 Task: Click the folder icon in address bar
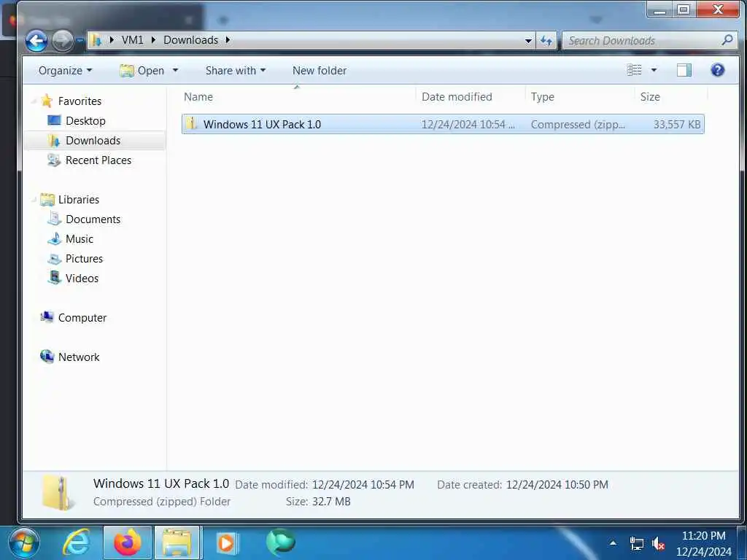[96, 41]
